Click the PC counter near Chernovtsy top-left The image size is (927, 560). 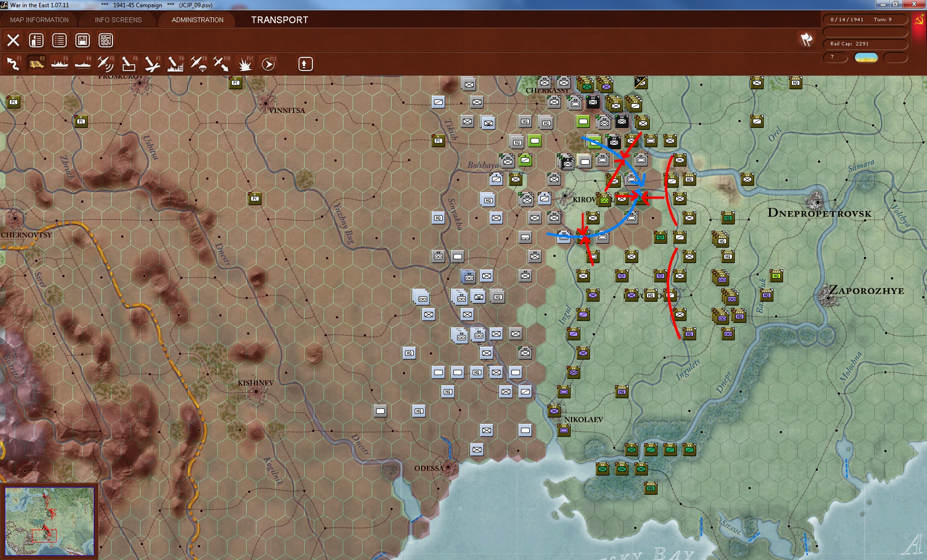click(14, 102)
